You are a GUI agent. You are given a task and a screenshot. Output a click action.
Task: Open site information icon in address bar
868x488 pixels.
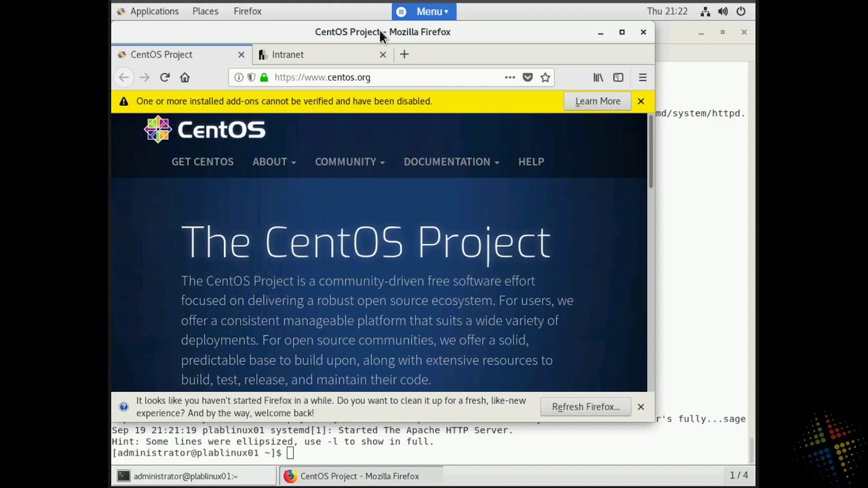click(x=239, y=77)
